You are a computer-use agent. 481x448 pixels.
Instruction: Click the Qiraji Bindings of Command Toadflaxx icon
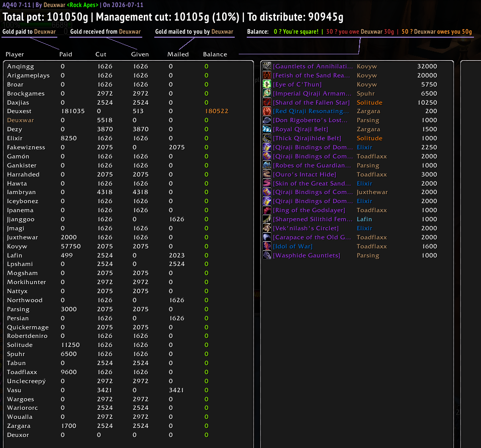coord(267,156)
